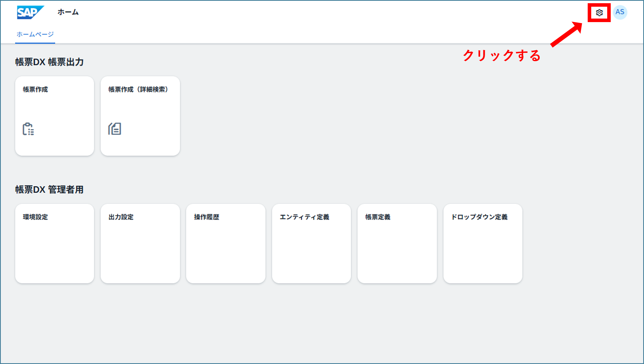The width and height of the screenshot is (644, 364).
Task: Open the 出力設定 tile
Action: (140, 244)
